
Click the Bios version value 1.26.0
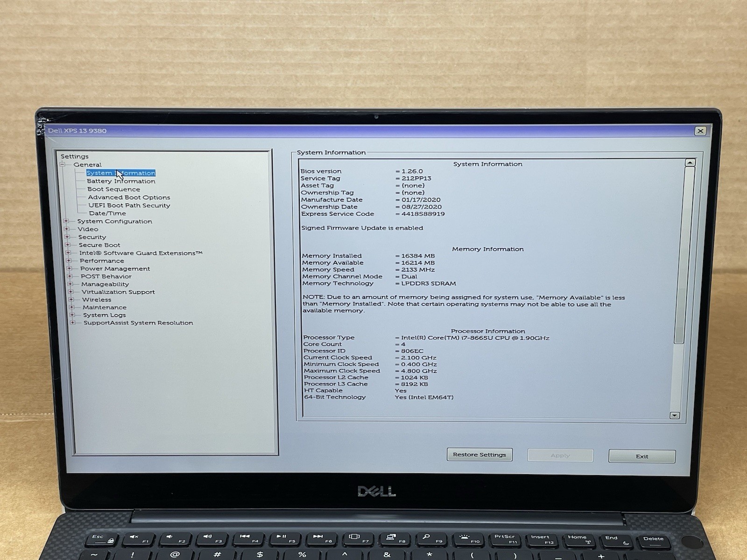(x=412, y=171)
